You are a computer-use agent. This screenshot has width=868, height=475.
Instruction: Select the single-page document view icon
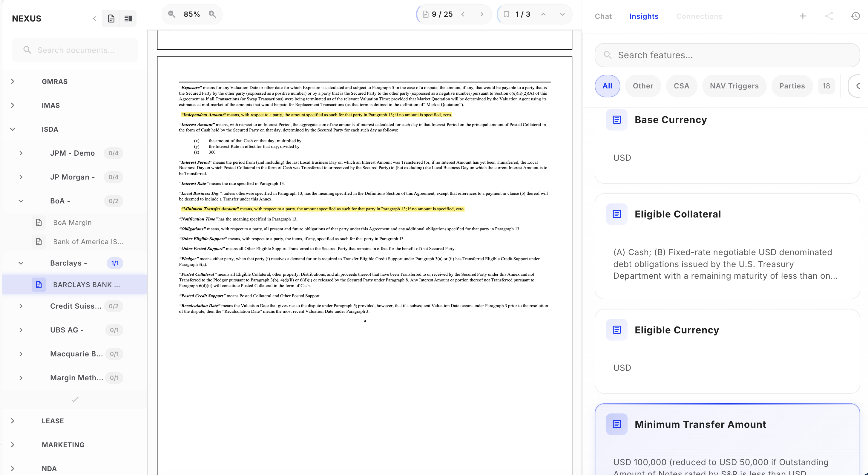click(x=111, y=19)
